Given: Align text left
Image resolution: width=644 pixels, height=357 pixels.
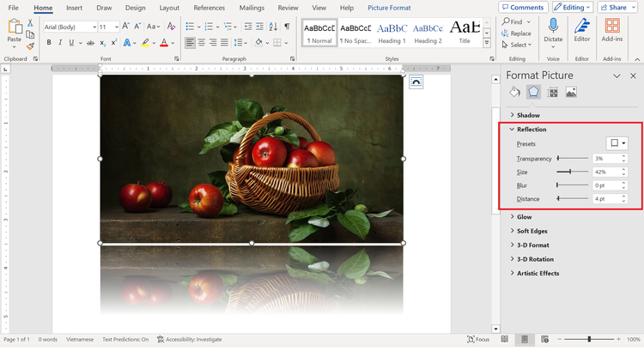Looking at the screenshot, I should [x=190, y=42].
